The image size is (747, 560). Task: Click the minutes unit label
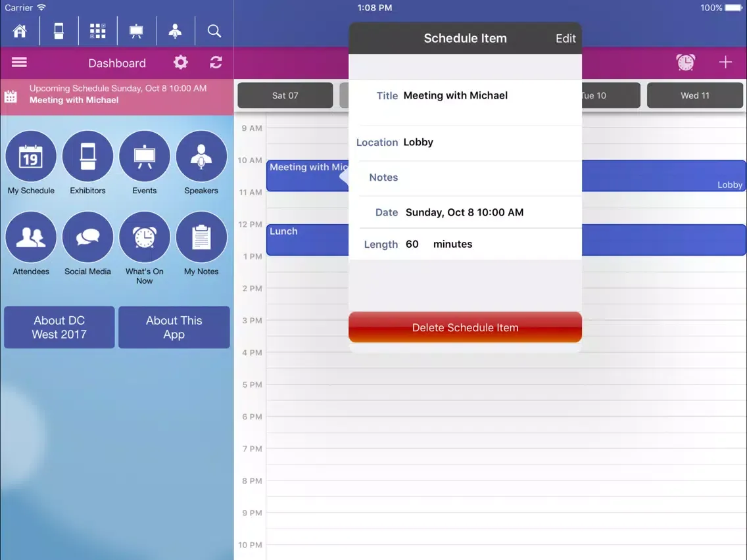(452, 244)
